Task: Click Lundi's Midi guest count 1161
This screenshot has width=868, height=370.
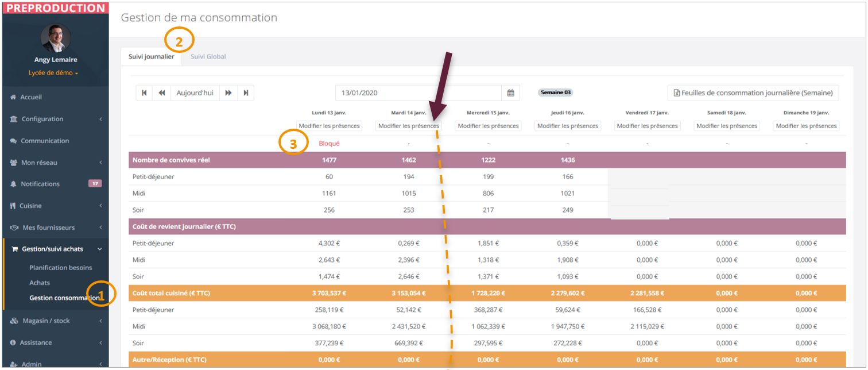Action: point(329,193)
